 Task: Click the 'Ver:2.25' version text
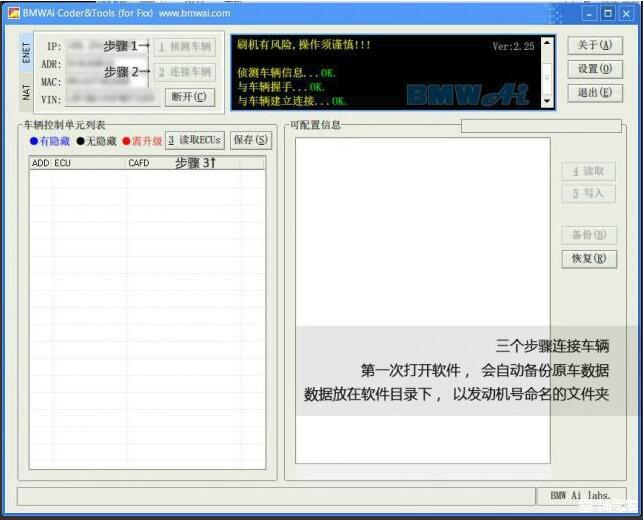pos(513,46)
